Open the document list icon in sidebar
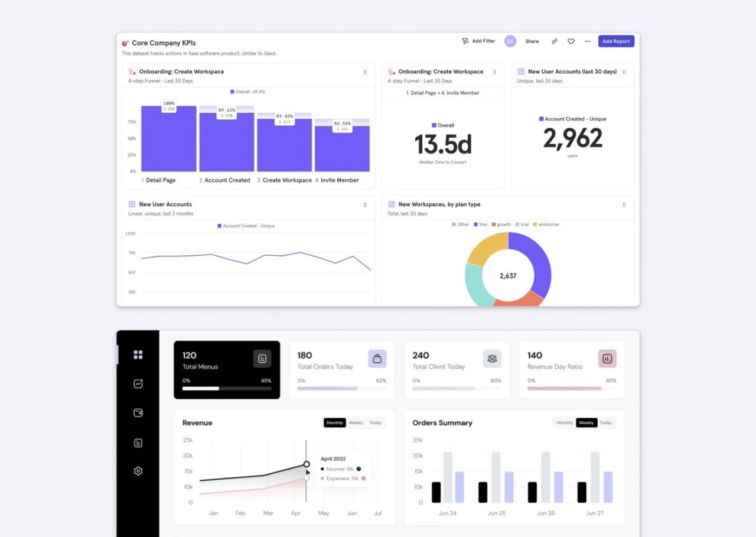 pos(138,442)
